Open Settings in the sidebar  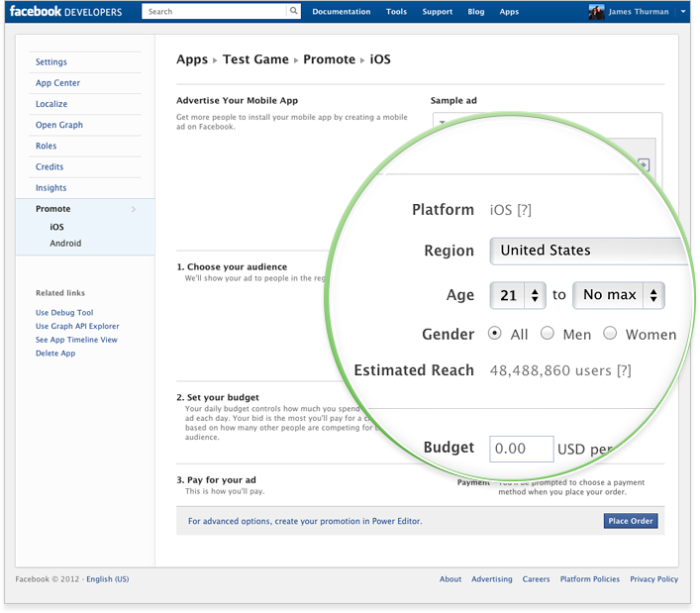click(51, 62)
